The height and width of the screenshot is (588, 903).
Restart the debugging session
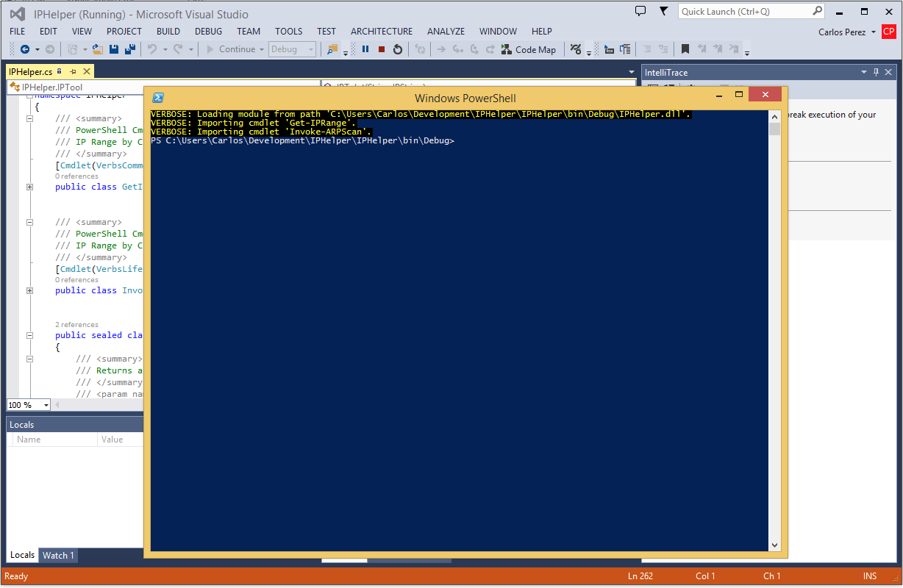pos(398,49)
